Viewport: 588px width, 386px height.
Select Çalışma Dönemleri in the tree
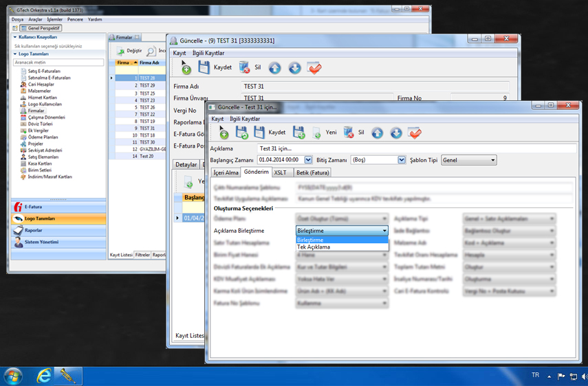46,117
